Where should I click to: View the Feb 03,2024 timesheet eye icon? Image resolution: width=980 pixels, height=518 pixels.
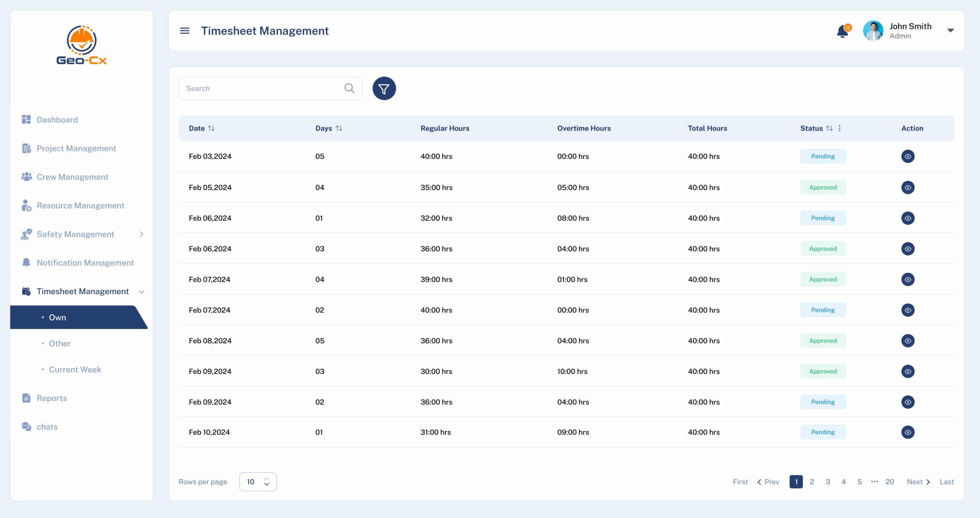(908, 156)
